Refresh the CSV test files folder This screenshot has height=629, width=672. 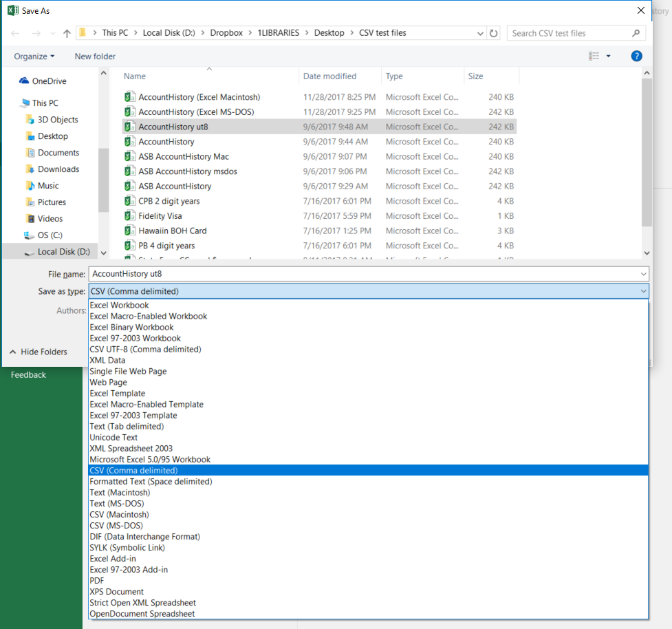[494, 33]
